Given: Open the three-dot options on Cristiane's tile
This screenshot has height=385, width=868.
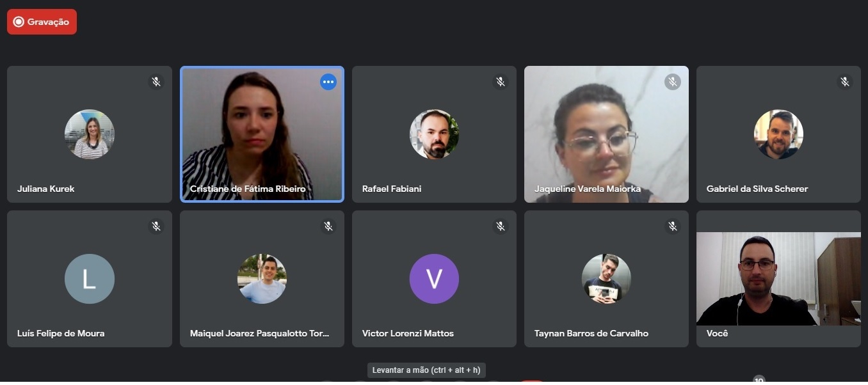Looking at the screenshot, I should coord(328,82).
